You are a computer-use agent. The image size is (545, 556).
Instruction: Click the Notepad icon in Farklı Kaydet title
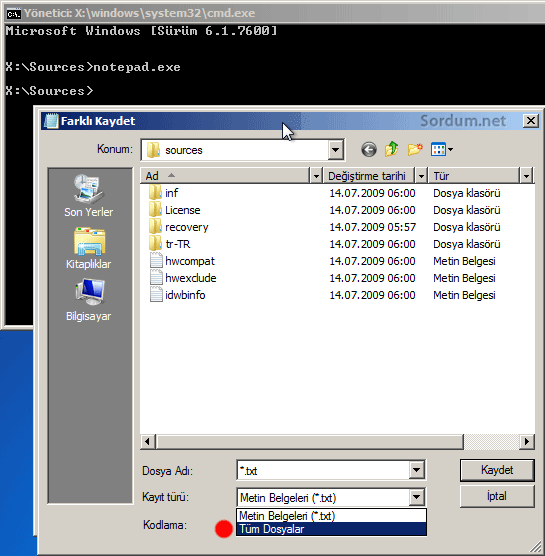(51, 121)
